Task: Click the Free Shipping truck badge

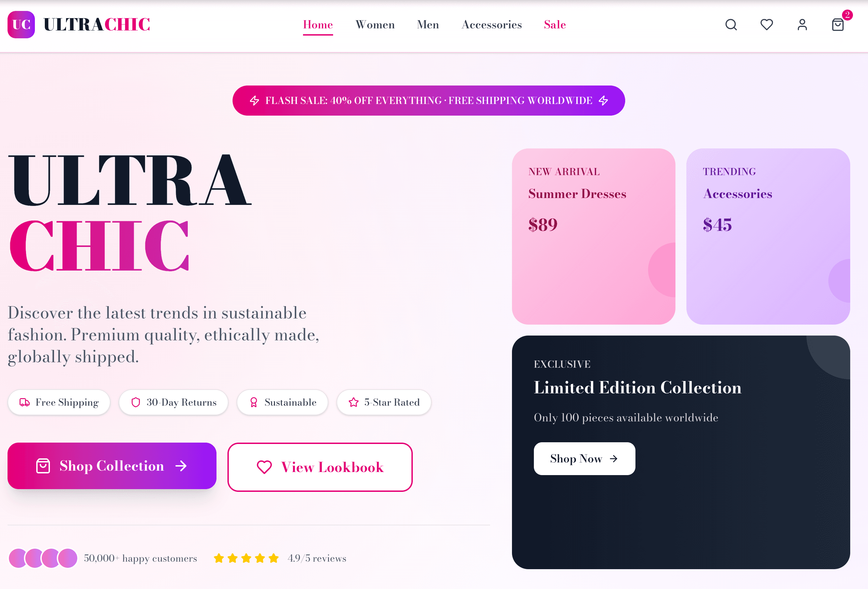Action: (59, 402)
